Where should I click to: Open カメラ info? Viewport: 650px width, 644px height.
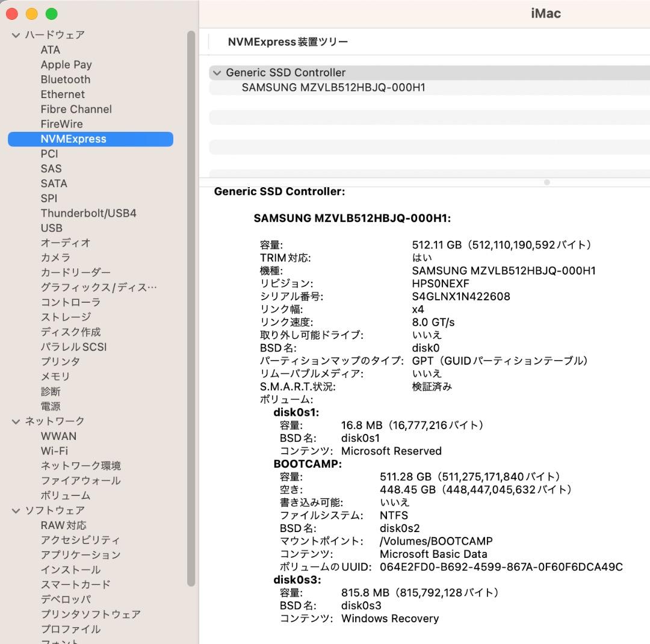[x=55, y=258]
